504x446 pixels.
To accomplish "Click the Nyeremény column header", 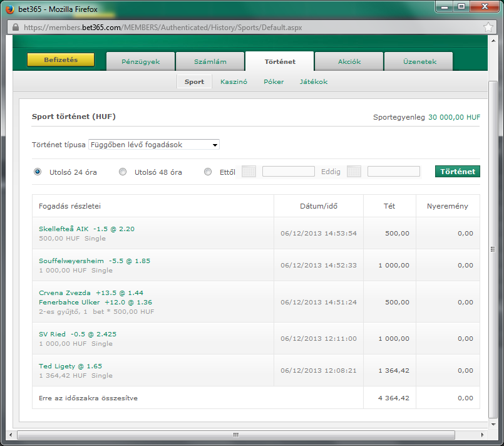I will pos(448,206).
